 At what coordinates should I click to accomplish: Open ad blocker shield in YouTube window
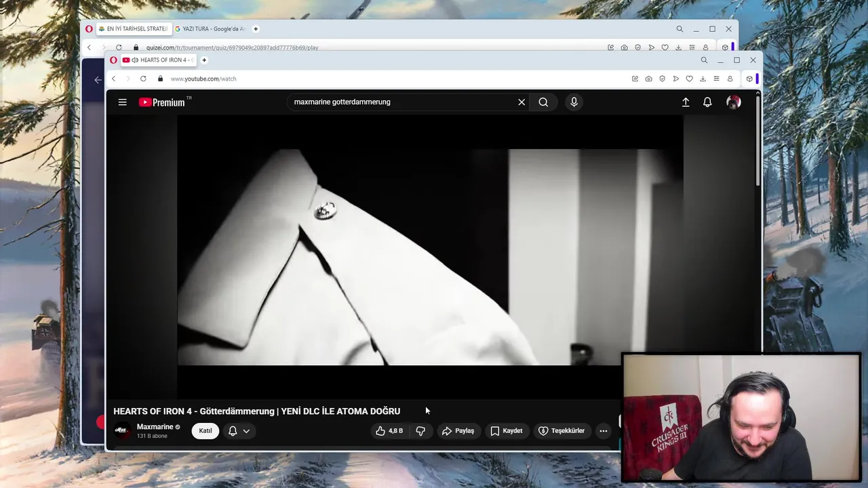(662, 79)
